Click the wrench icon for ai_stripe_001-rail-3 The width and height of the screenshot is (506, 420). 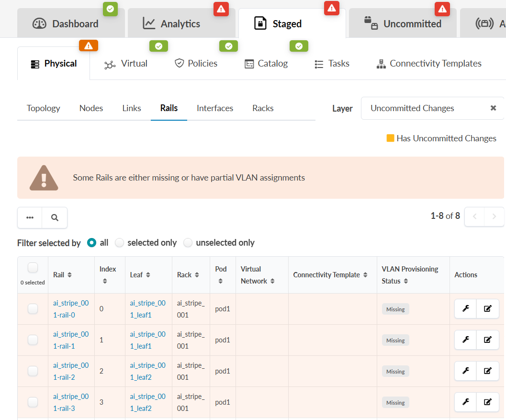point(465,402)
